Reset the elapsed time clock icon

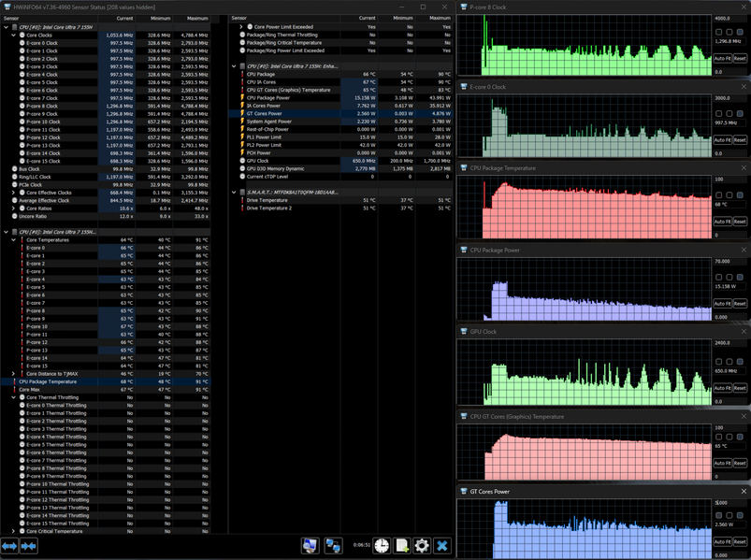382,546
